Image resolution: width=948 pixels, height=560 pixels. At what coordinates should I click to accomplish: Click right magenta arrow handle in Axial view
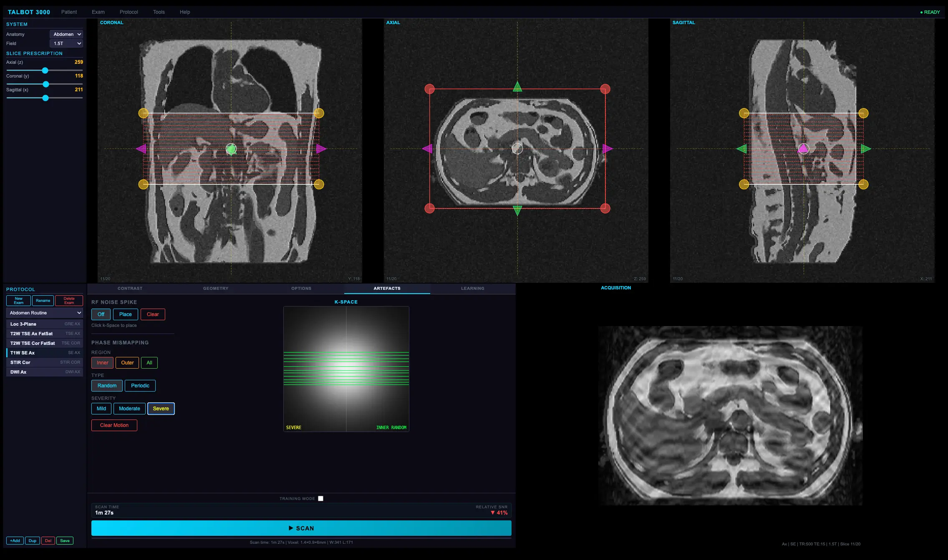tap(608, 148)
